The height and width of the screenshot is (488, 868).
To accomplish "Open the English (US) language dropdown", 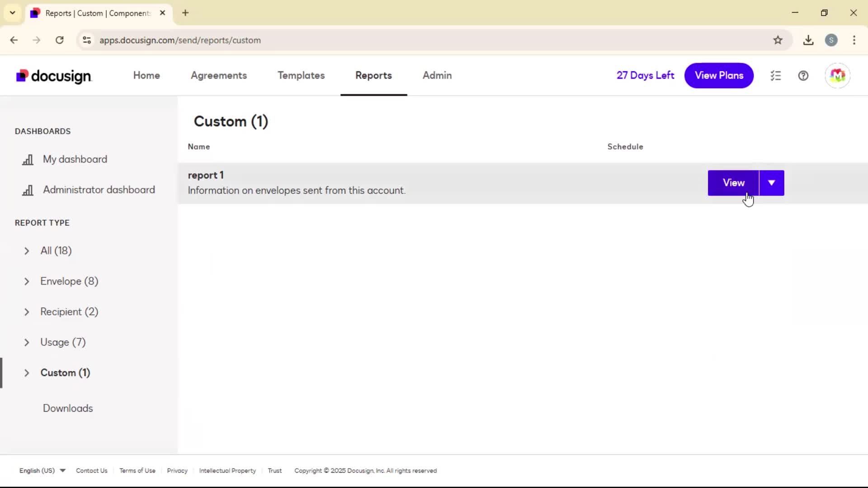I will 42,470.
